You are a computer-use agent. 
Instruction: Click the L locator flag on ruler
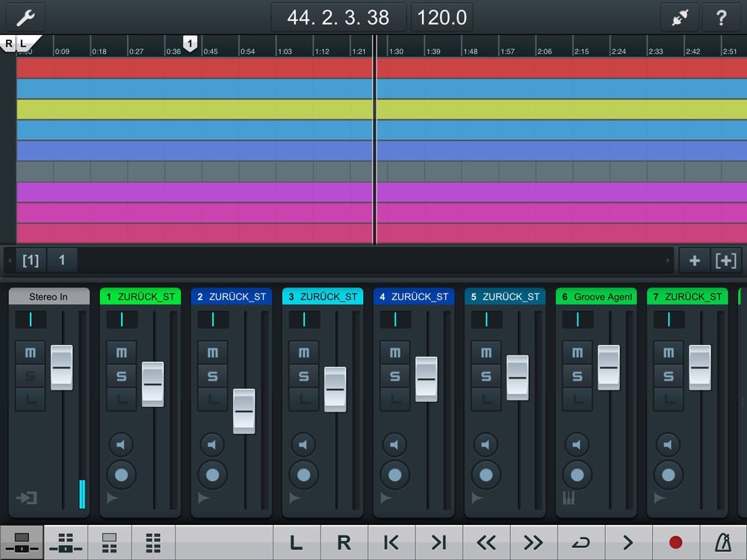tap(25, 43)
